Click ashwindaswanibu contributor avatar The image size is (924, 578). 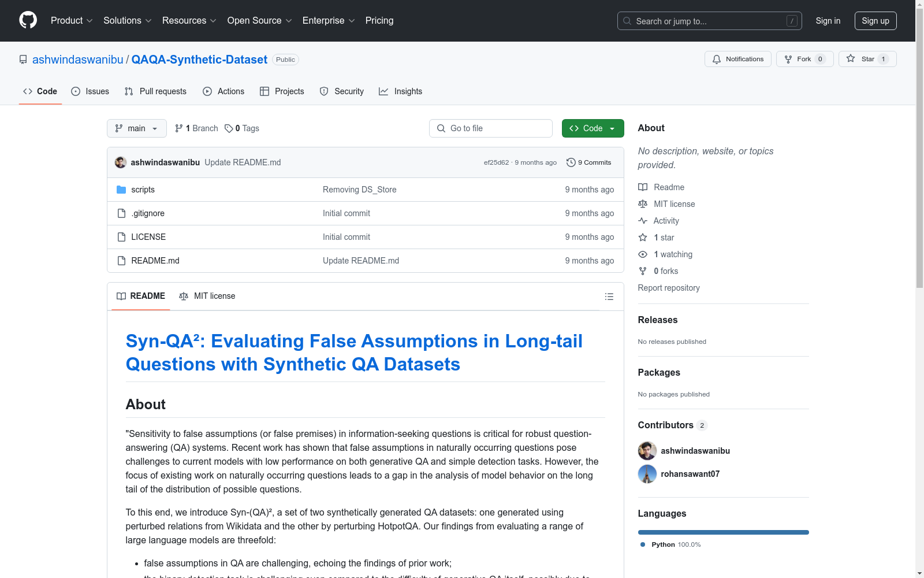647,451
